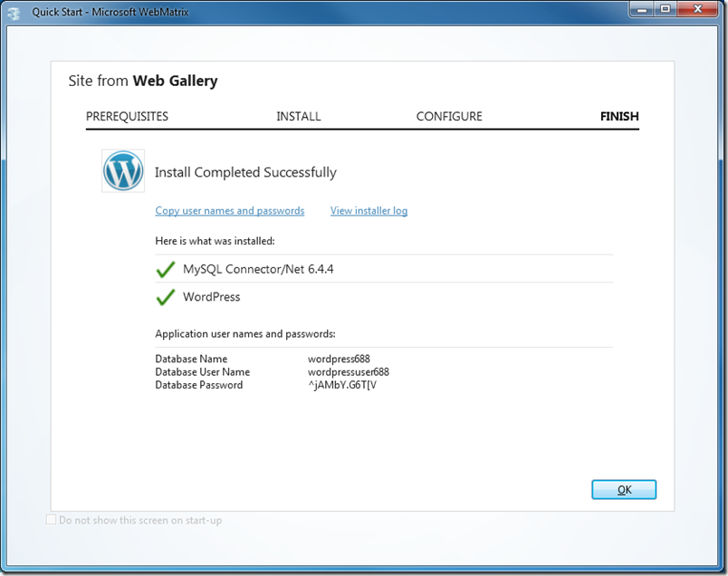Close the Microsoft WebMatrix window
This screenshot has height=576, width=728.
point(698,9)
